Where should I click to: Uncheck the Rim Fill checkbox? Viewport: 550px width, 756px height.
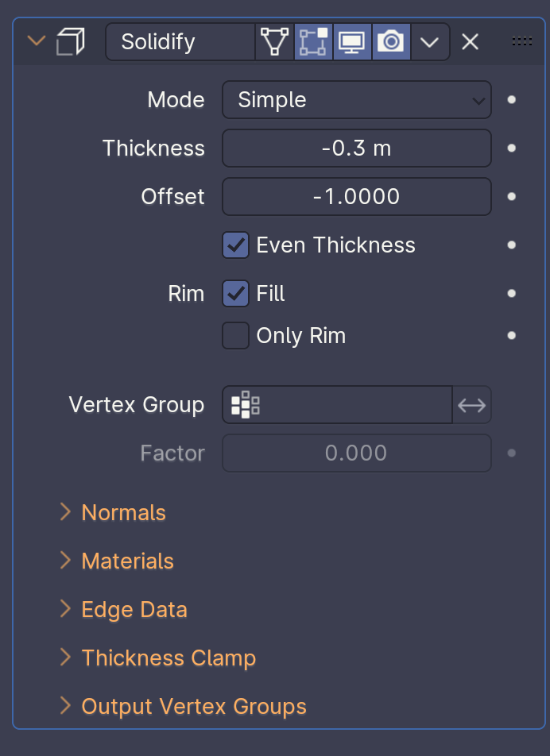pyautogui.click(x=236, y=294)
